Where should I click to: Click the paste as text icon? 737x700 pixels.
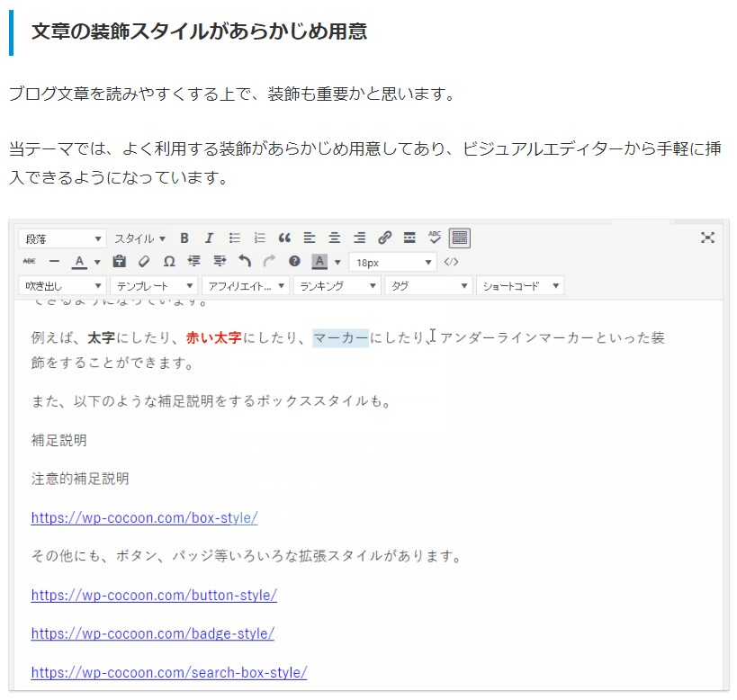click(x=120, y=261)
